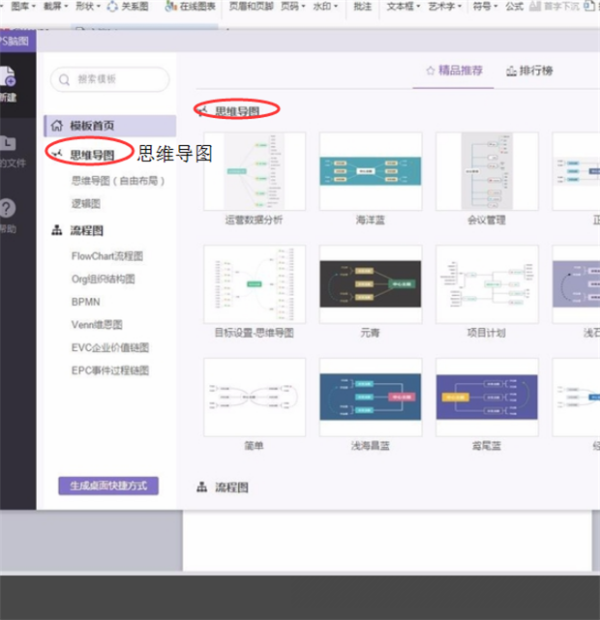Click the org-chart icon beside 流程图 in sidebar
Viewport: 600px width, 620px height.
(x=57, y=230)
